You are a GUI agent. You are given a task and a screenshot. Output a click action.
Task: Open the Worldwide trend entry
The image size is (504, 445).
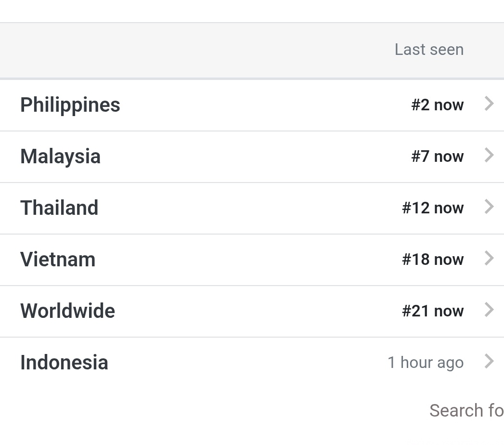(x=67, y=311)
